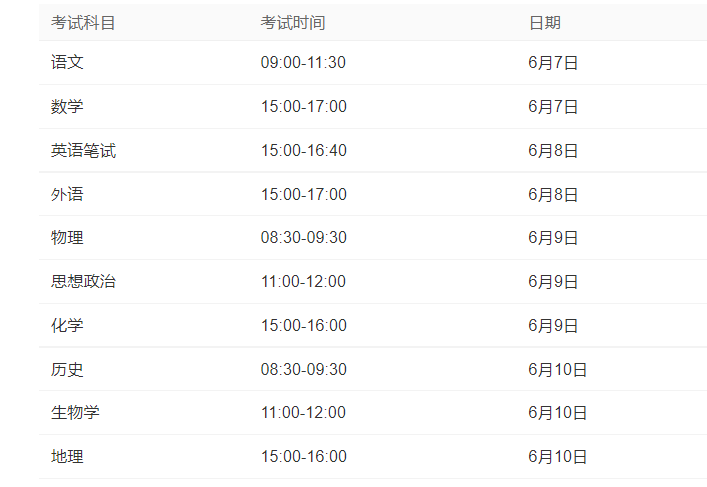Click the 15:00-16:40 exam time
This screenshot has height=487, width=707.
pyautogui.click(x=303, y=150)
